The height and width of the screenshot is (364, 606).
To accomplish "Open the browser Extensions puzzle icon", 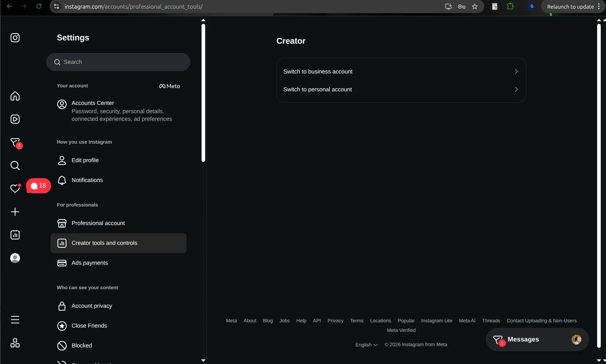I will 510,6.
